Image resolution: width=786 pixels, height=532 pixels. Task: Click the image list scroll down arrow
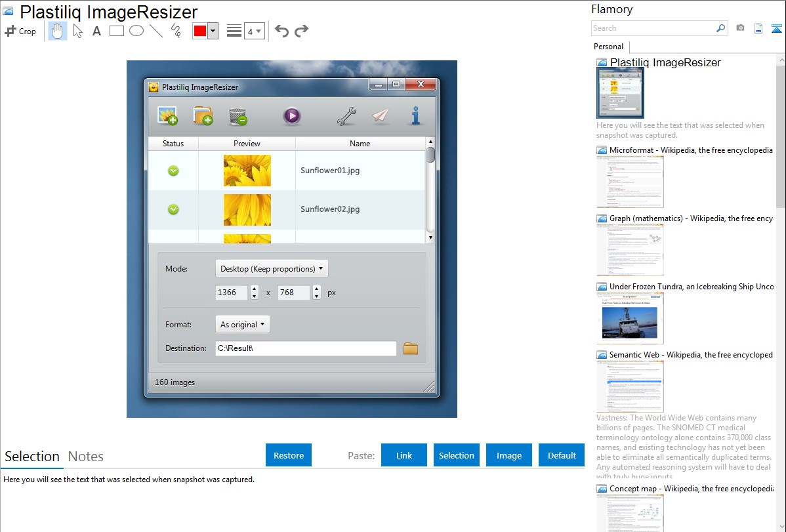pos(430,237)
